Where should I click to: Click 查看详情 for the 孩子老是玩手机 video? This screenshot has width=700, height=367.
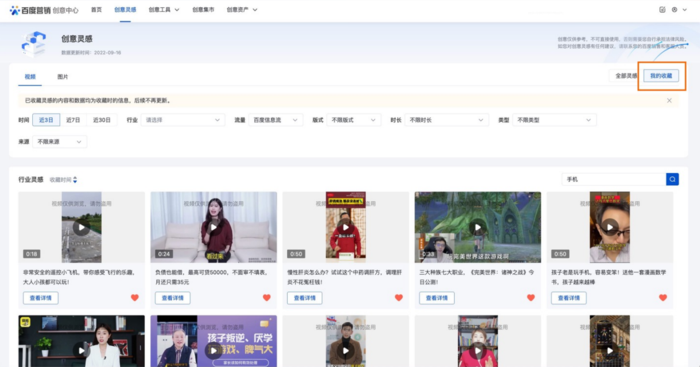(569, 298)
